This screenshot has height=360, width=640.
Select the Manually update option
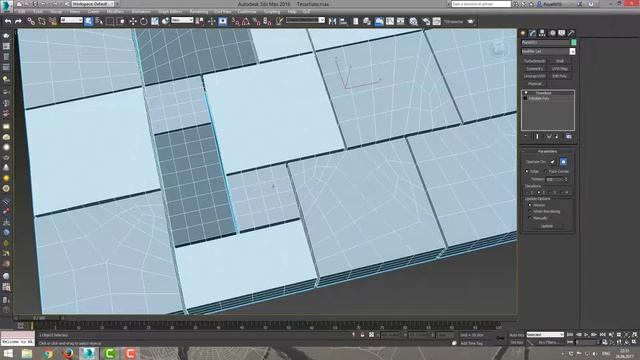coord(530,218)
